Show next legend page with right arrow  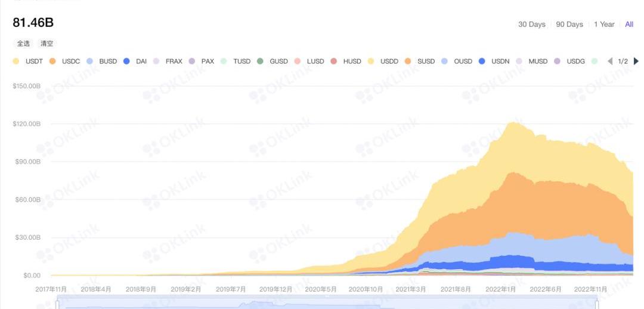tap(636, 61)
